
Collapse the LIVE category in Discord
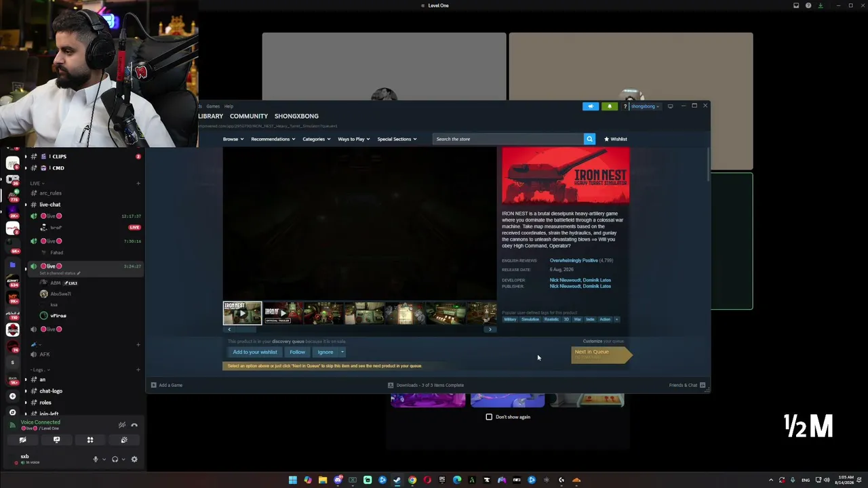pyautogui.click(x=37, y=183)
